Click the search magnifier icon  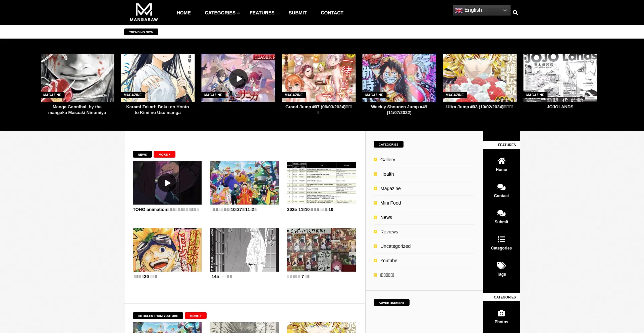pyautogui.click(x=515, y=13)
